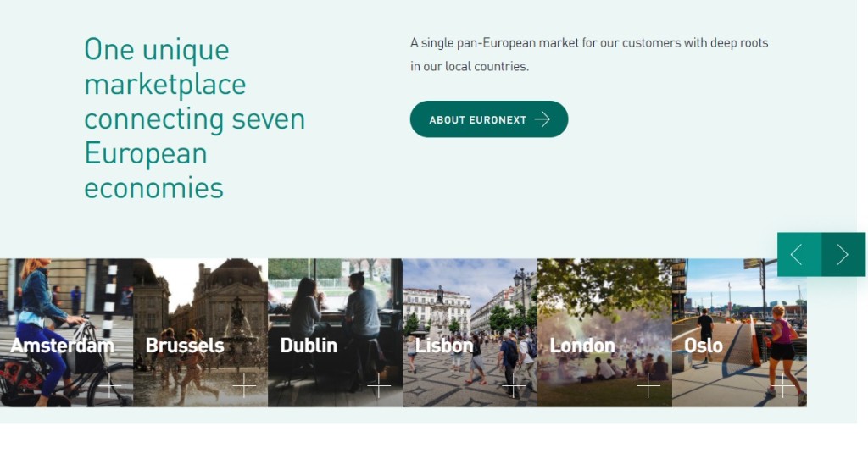Expand the Brussels tile using its plus icon
Viewport: 868px width, 459px height.
pyautogui.click(x=244, y=385)
